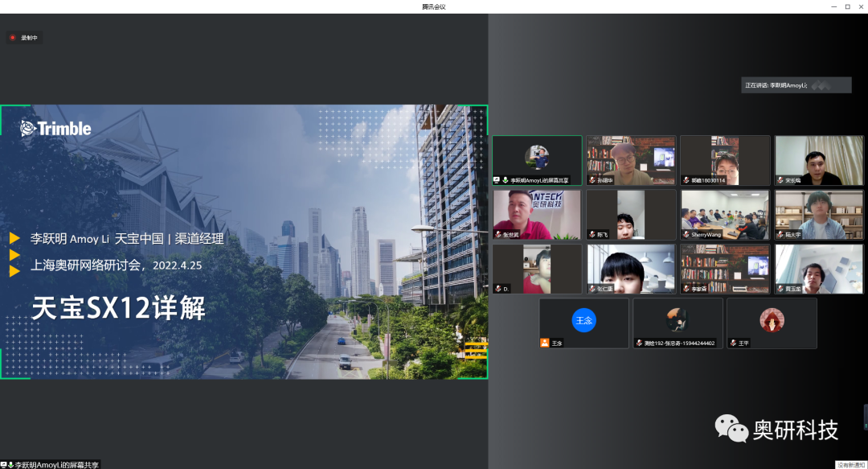The height and width of the screenshot is (469, 868).
Task: Select the video tile with ANTECH backdrop
Action: 537,215
